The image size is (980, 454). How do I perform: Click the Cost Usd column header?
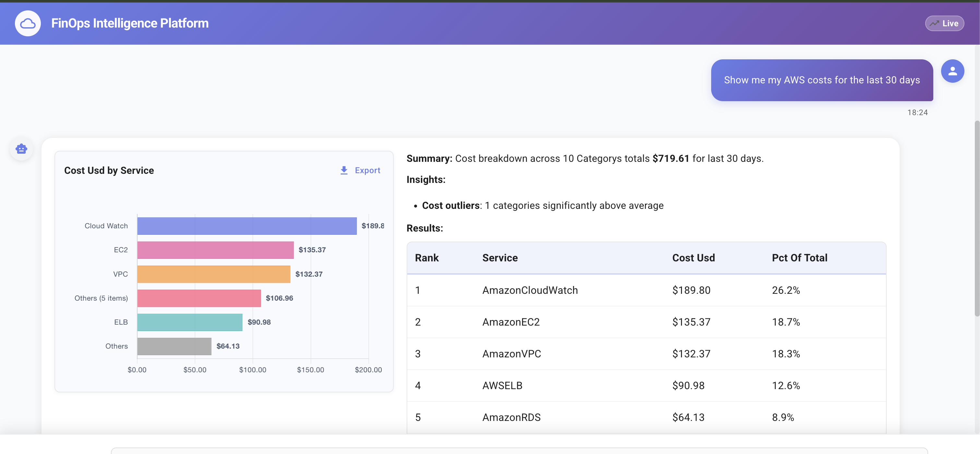693,257
